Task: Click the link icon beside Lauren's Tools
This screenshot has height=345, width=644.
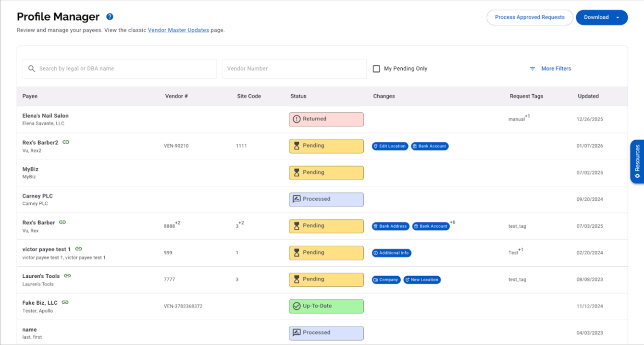Action: (67, 276)
